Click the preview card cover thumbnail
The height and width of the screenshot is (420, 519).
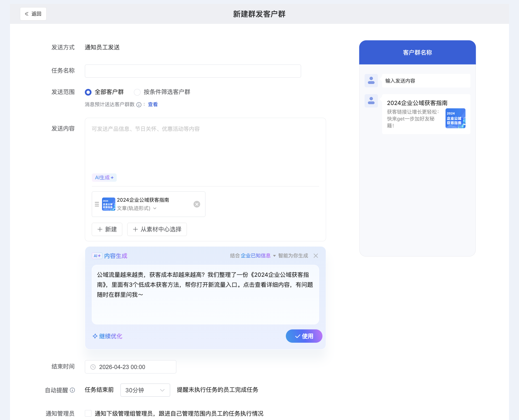click(456, 118)
